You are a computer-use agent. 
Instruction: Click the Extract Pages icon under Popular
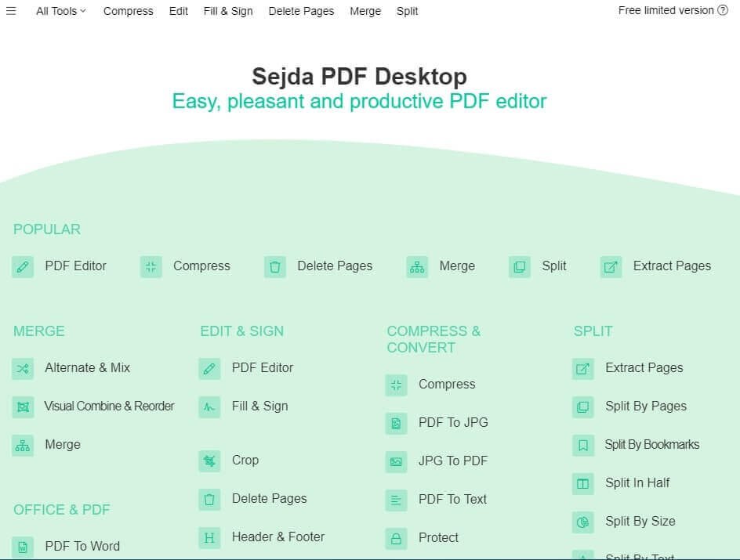click(611, 267)
